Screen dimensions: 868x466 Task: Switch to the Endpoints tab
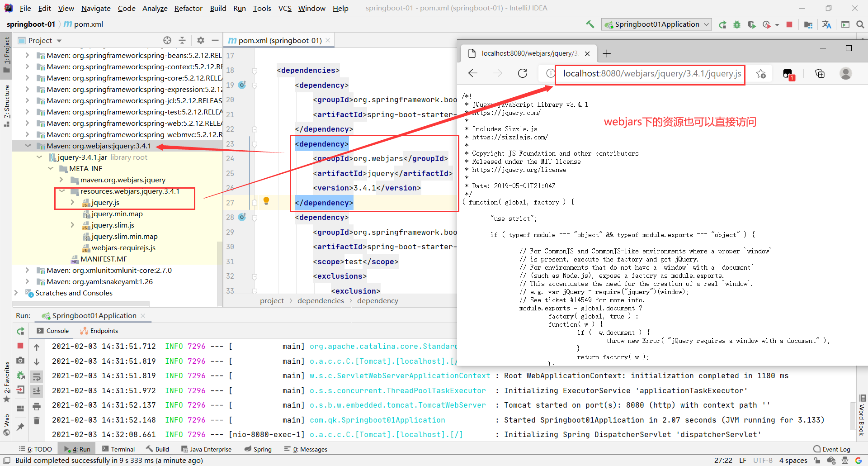click(x=99, y=331)
